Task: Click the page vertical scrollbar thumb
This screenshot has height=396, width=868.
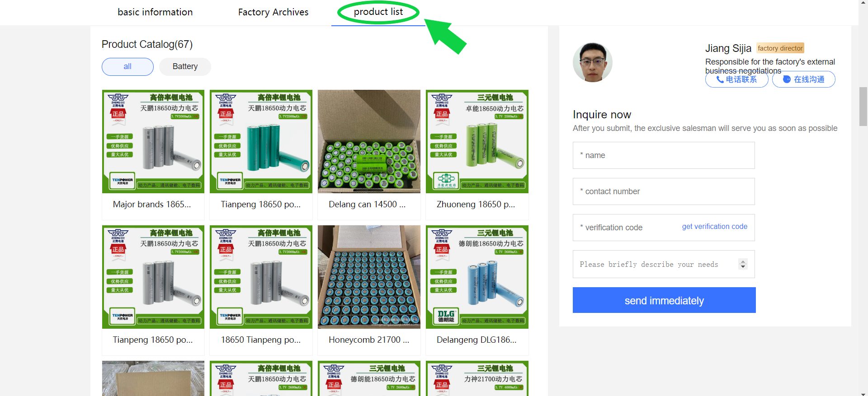Action: (863, 107)
